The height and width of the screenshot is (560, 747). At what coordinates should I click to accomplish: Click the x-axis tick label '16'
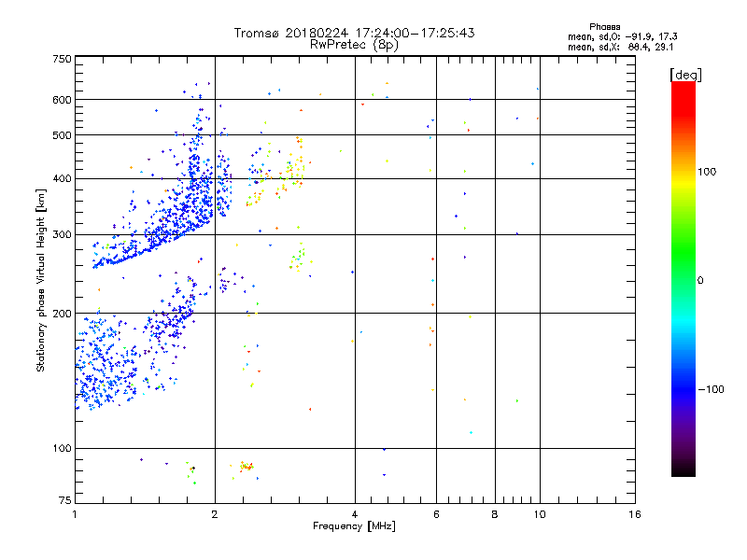point(635,514)
